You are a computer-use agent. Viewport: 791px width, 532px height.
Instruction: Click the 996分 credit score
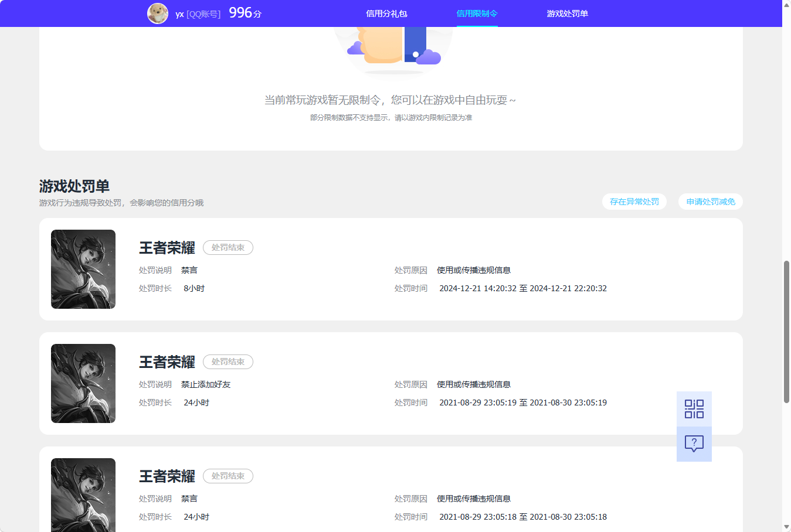pyautogui.click(x=245, y=13)
